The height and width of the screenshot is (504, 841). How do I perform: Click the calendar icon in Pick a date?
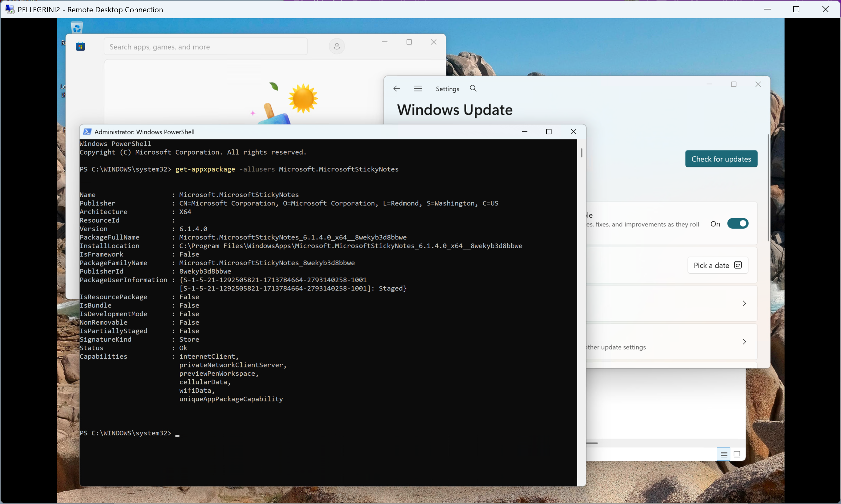[x=738, y=265]
